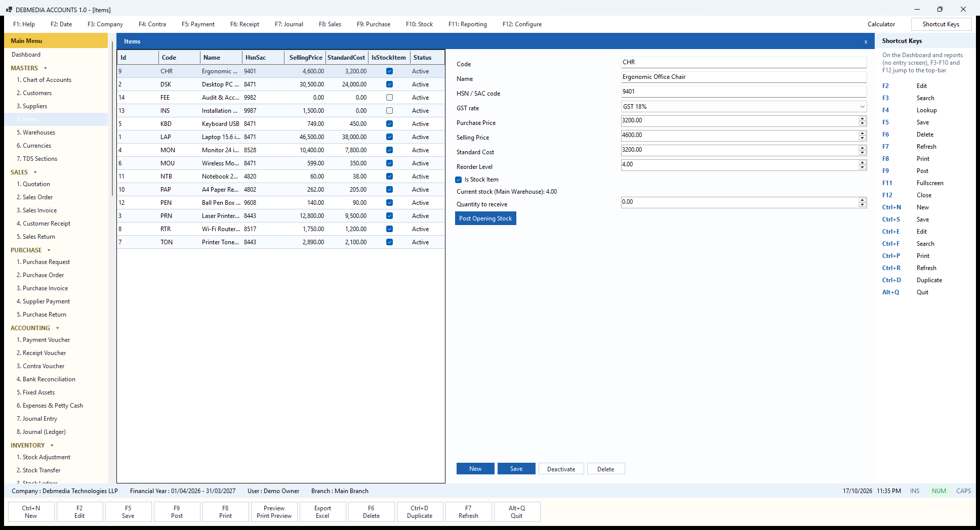Open the Calculator from the top bar

(881, 24)
